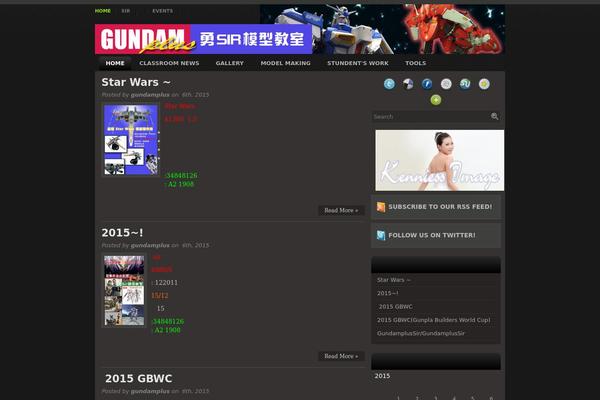Open the 2015~! post thumbnail

click(124, 290)
